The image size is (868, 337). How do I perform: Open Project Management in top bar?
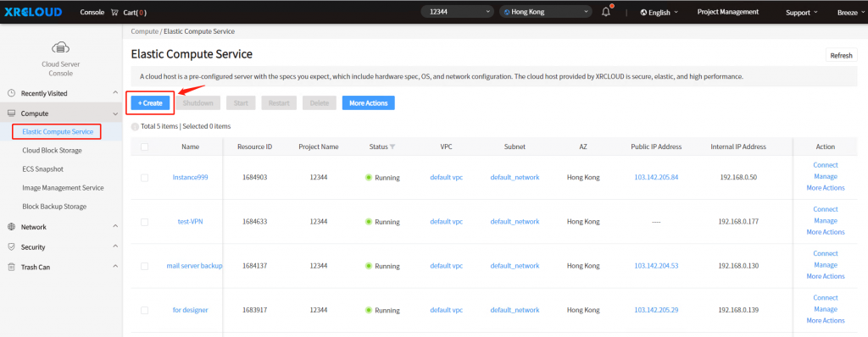pyautogui.click(x=728, y=12)
